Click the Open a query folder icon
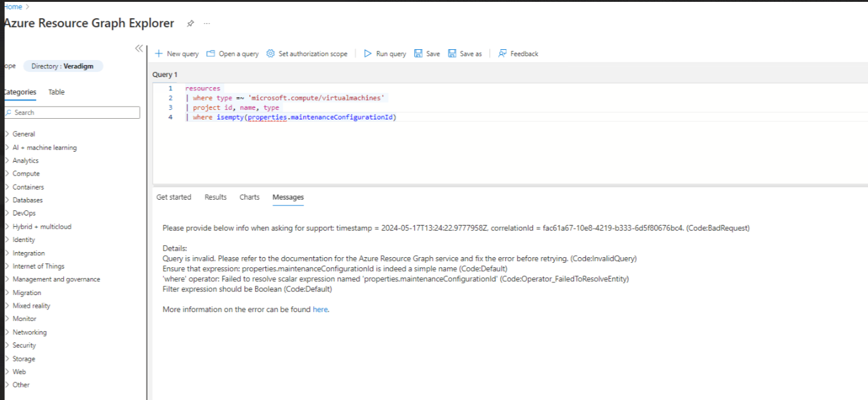This screenshot has width=868, height=400. point(211,54)
